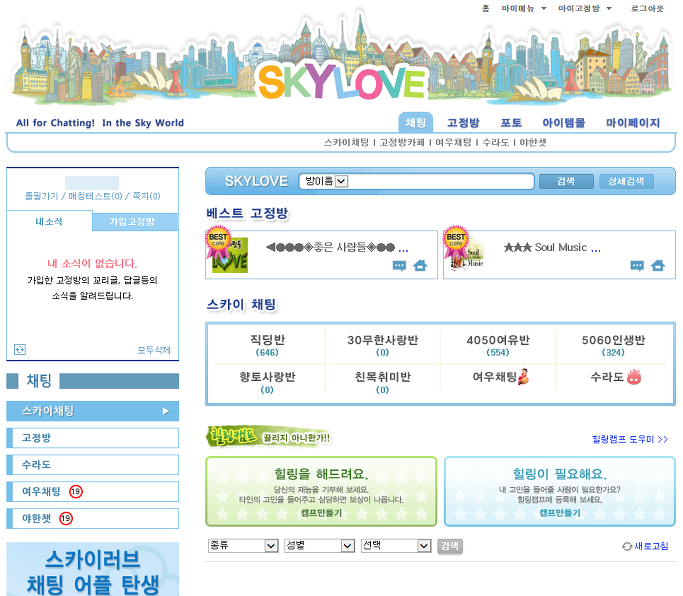The width and height of the screenshot is (683, 596).
Task: Click the SKYLOVE logo banner
Action: coord(342,81)
